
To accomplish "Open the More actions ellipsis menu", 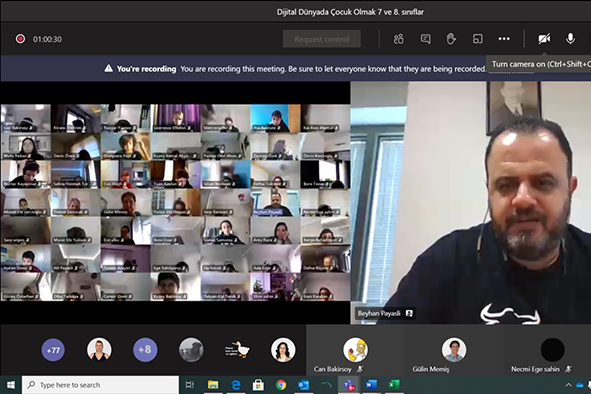I will pos(504,39).
